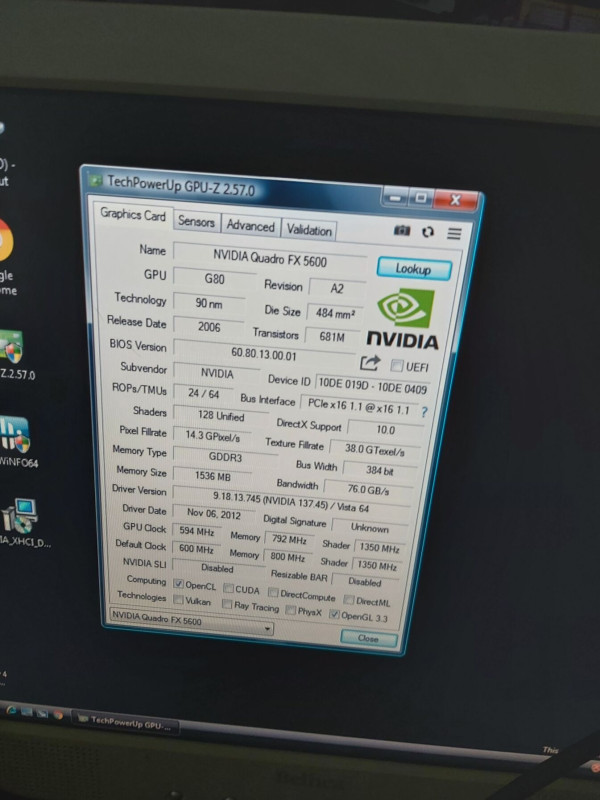Click the Default Clock value 600 MHz
Image resolution: width=600 pixels, height=800 pixels.
(196, 548)
